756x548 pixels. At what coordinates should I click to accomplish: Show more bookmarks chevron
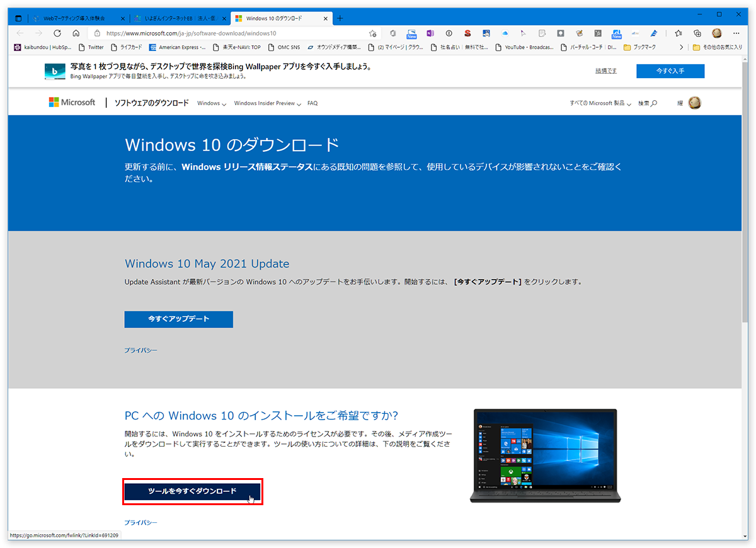[x=681, y=47]
